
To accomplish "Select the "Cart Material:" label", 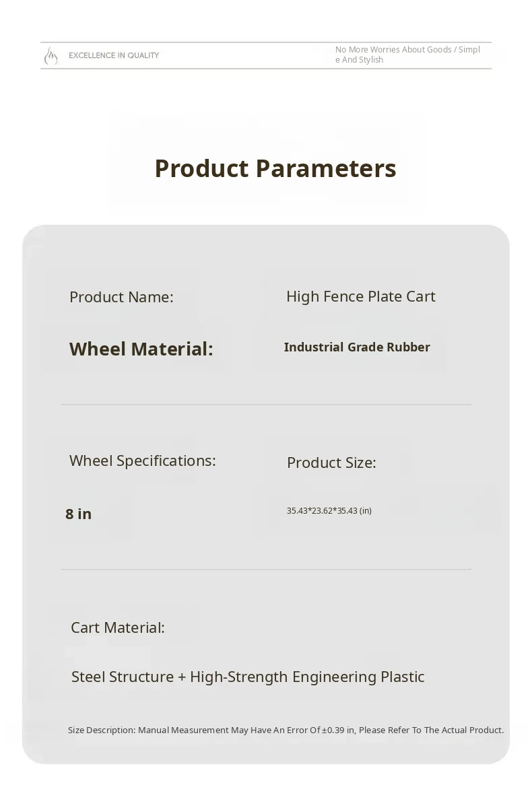I will [x=118, y=627].
